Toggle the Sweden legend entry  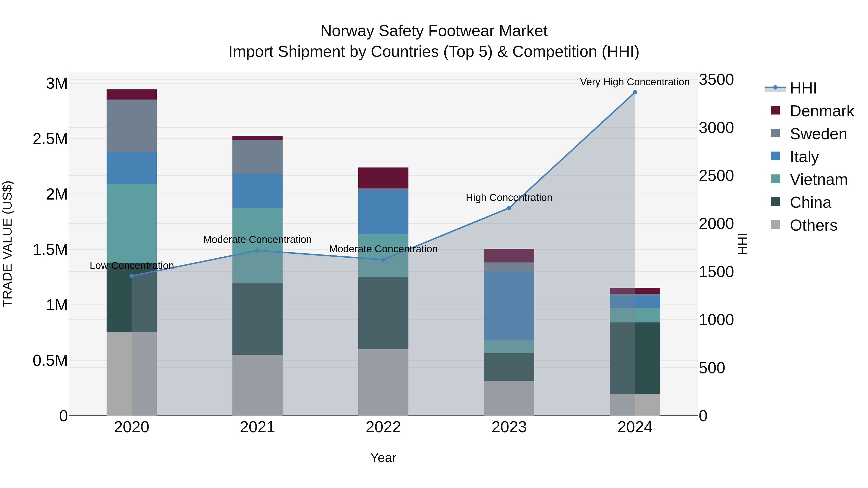pyautogui.click(x=809, y=134)
